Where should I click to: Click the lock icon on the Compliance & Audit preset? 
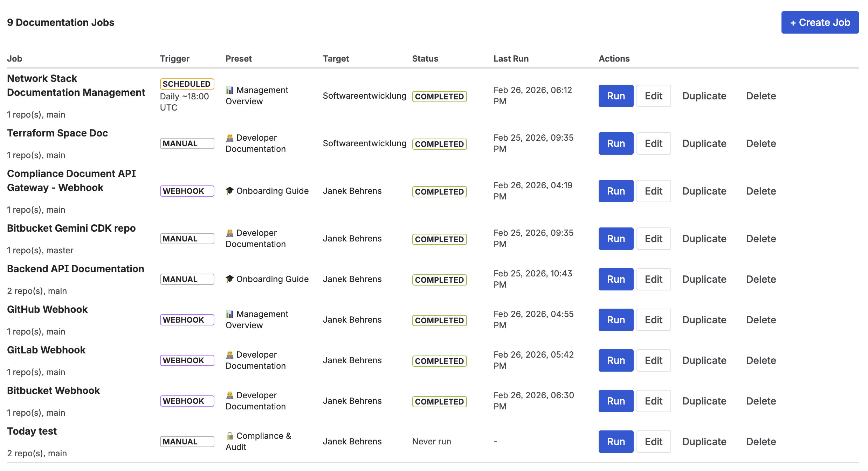click(229, 436)
